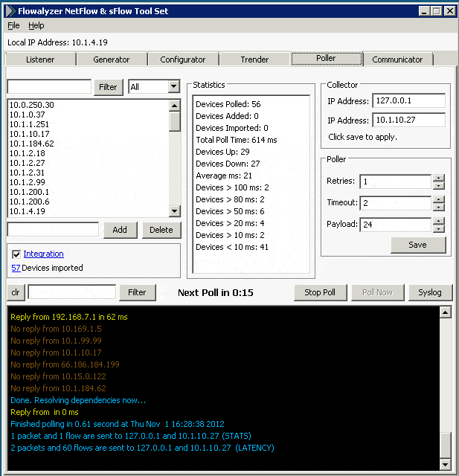Click device list scroll down arrow
The height and width of the screenshot is (476, 459).
[174, 210]
